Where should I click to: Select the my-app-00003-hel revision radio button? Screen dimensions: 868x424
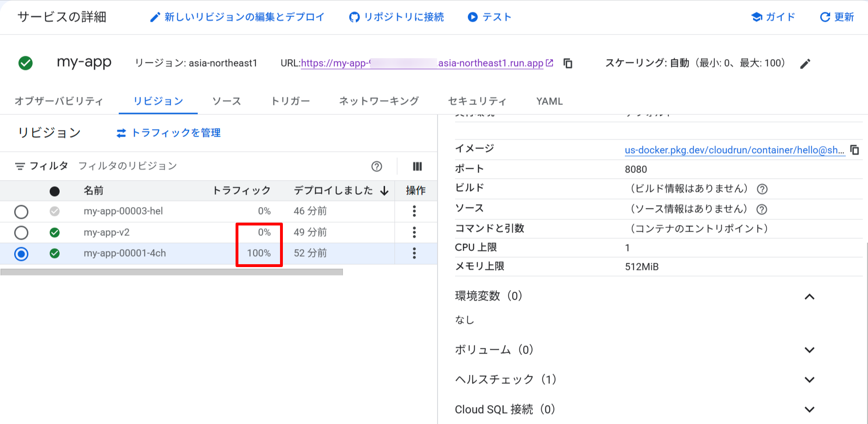pyautogui.click(x=21, y=212)
